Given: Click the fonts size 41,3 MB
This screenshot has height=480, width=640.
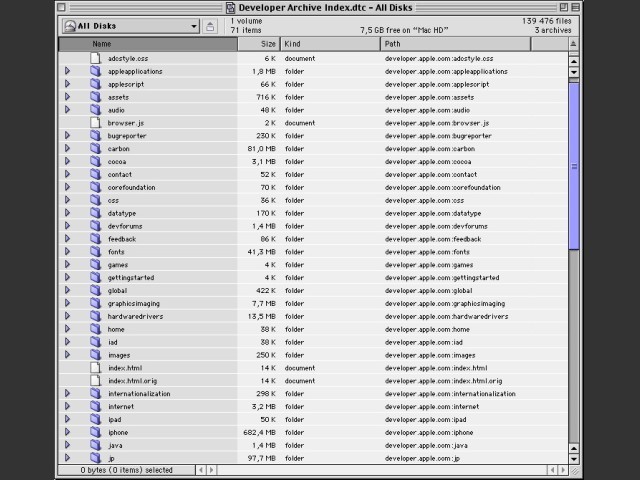Looking at the screenshot, I should pos(262,252).
